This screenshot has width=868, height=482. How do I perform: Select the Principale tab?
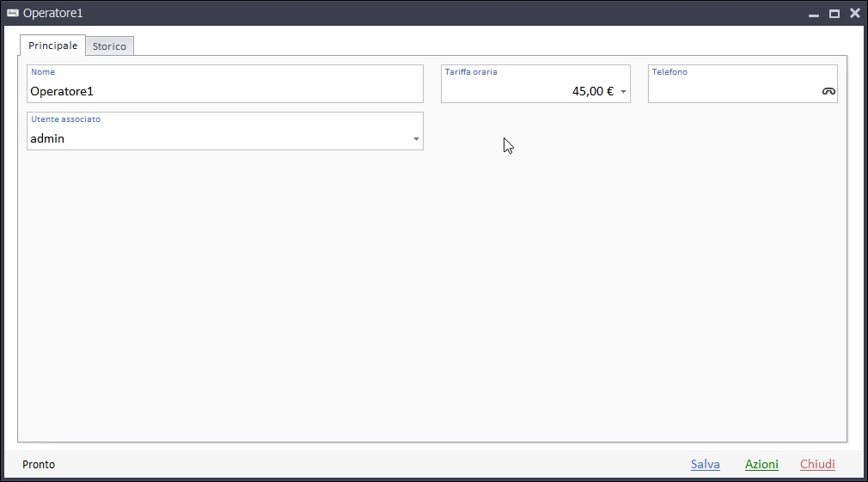52,46
